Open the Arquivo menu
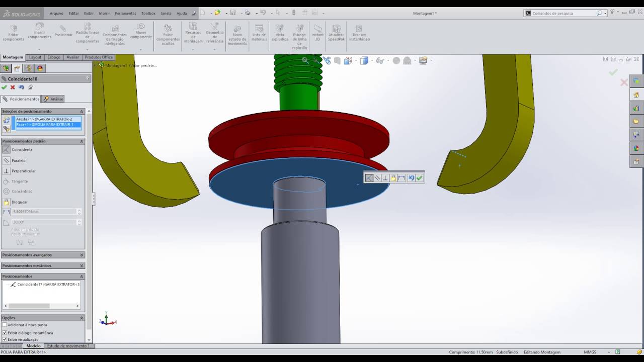 pos(56,14)
